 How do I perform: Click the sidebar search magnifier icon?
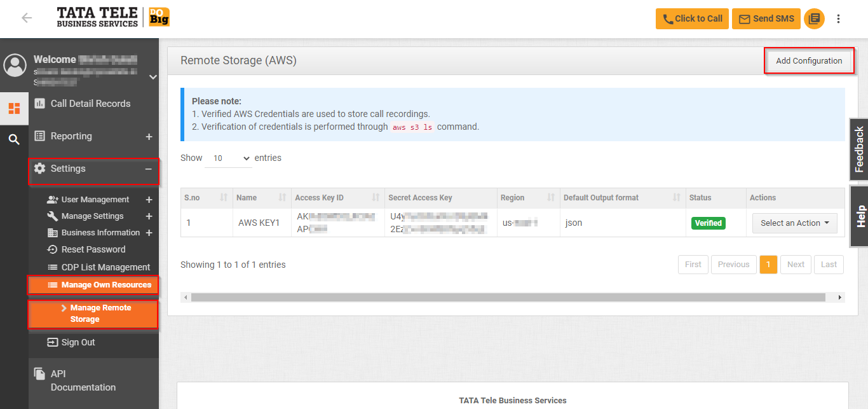coord(14,139)
